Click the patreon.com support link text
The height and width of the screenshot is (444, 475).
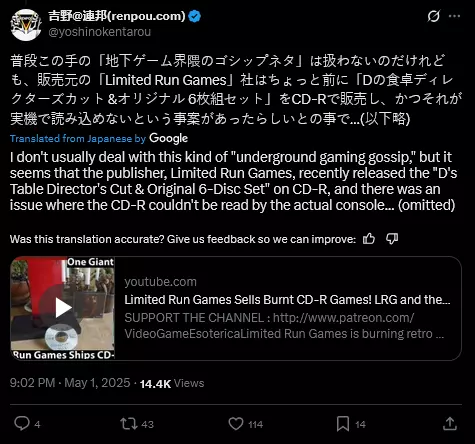pos(343,318)
